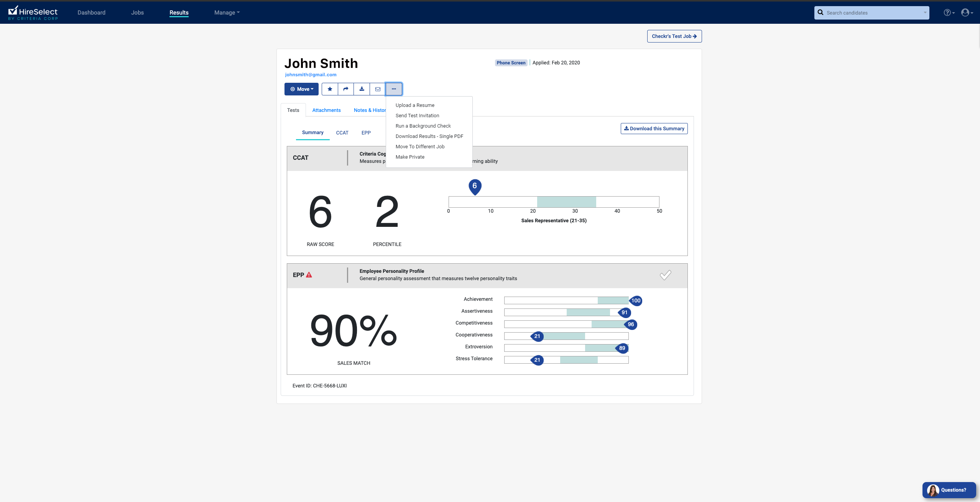Click the CCAT score marker 6

click(475, 187)
